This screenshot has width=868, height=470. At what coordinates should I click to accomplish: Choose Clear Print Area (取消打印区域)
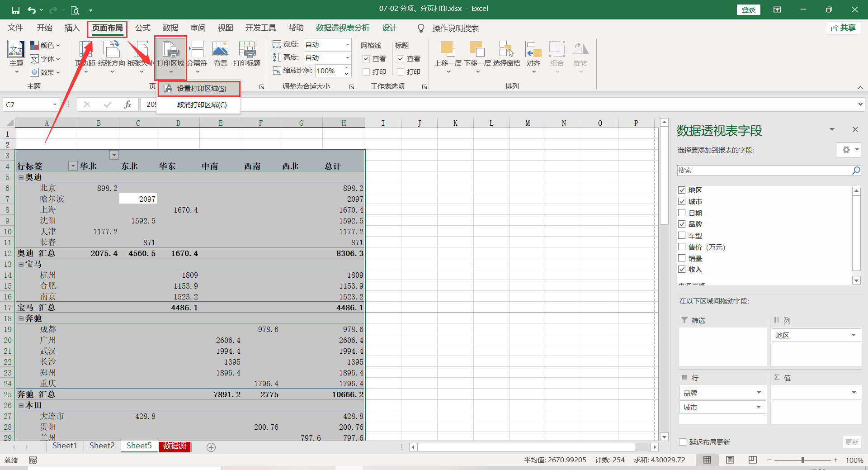[199, 104]
